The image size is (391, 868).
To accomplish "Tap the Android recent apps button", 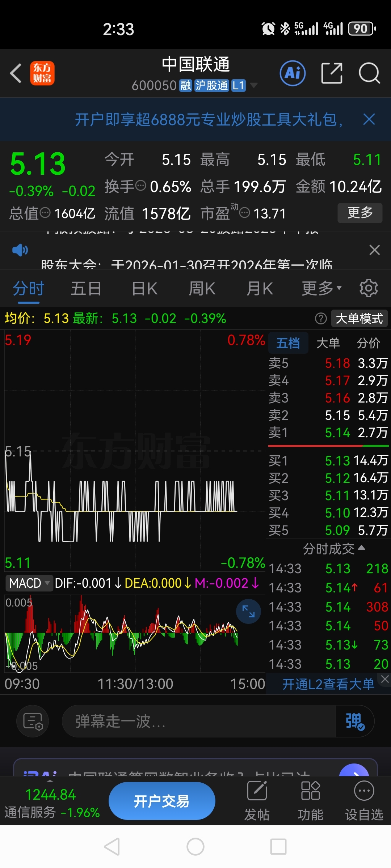I will (278, 847).
